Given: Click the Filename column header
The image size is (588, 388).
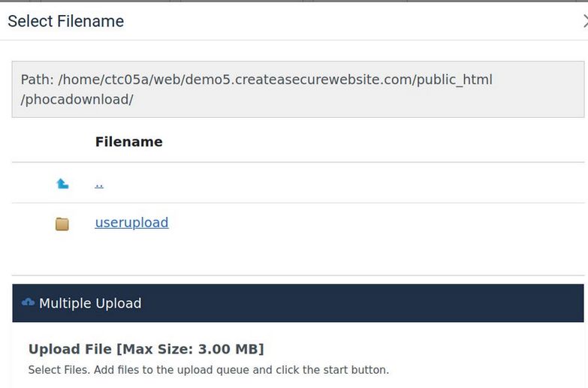Looking at the screenshot, I should (x=128, y=142).
